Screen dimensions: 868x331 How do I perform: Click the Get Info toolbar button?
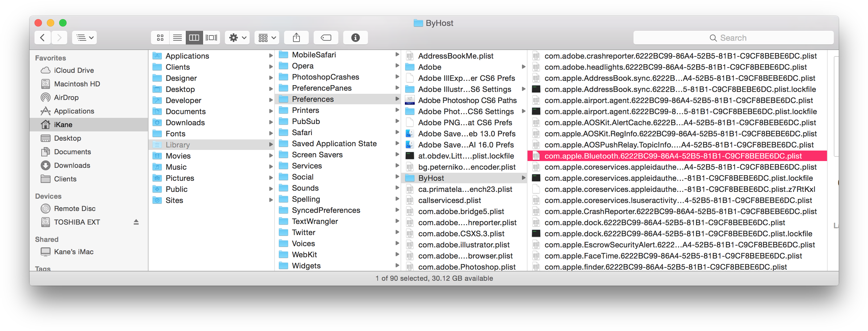click(x=356, y=37)
